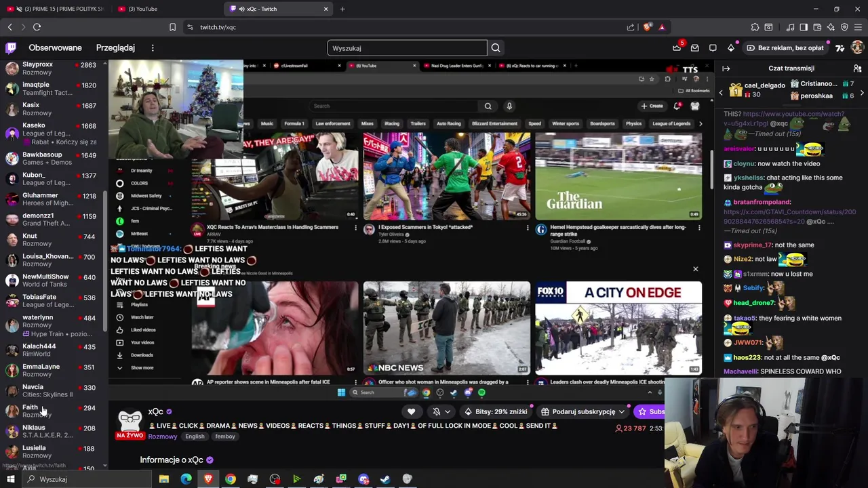
Task: Click the 7TV extension icon
Action: (840, 47)
